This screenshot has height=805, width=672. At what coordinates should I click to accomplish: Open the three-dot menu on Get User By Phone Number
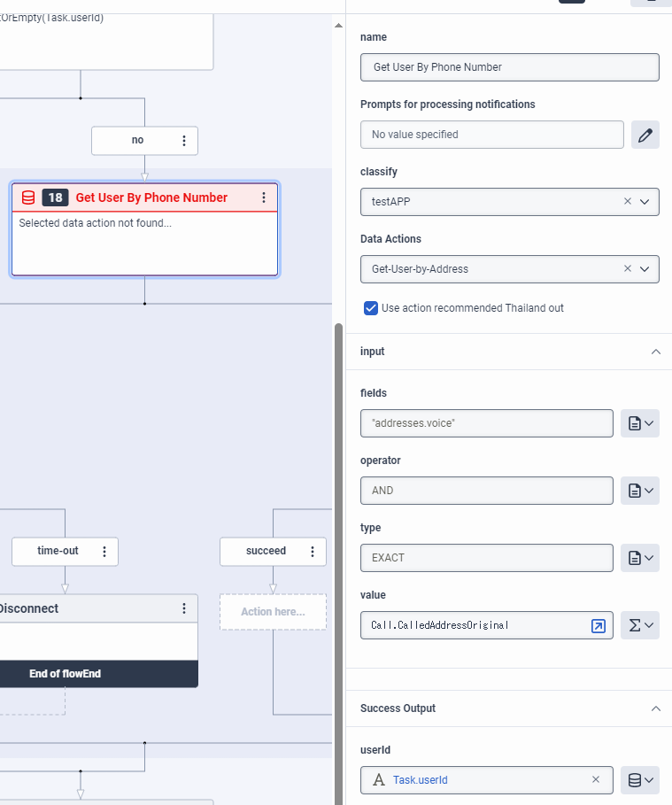[264, 197]
